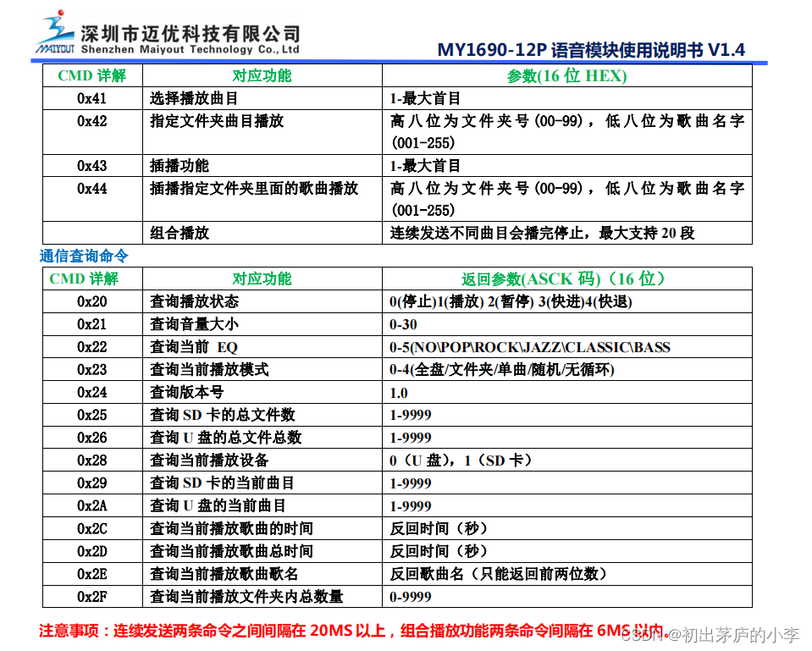Select the 0x2F command cell
The width and height of the screenshot is (812, 651).
pos(92,596)
